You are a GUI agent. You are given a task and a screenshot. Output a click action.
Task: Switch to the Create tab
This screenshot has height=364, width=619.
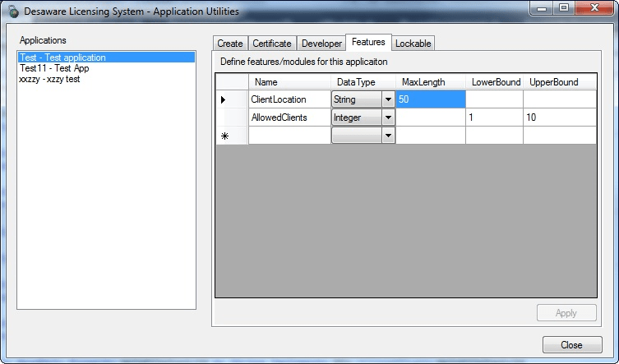point(230,44)
